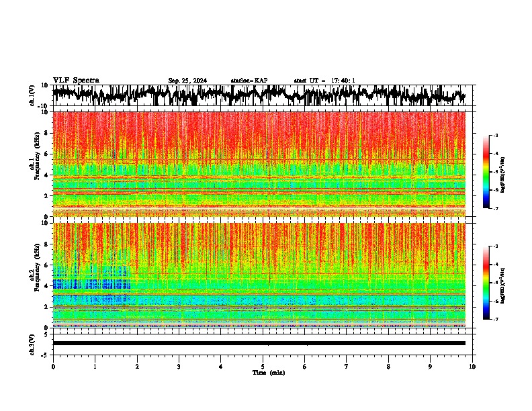Click inside the ch.1 frequency spectrogram
Viewport: 532px width, 411px height.
(259, 164)
